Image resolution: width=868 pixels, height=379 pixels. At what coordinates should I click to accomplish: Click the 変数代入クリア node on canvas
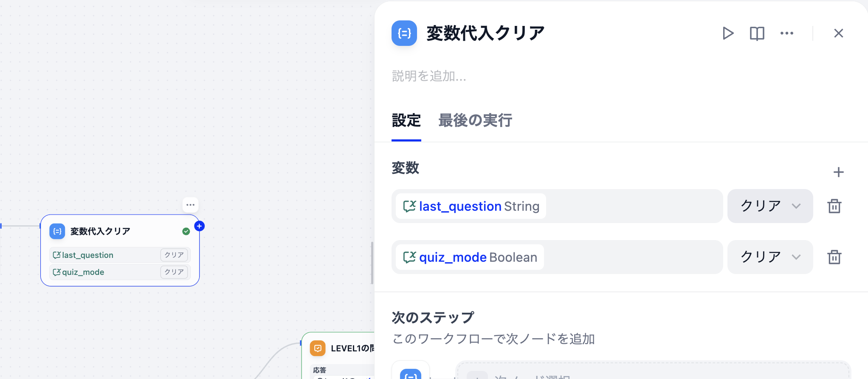tap(120, 250)
